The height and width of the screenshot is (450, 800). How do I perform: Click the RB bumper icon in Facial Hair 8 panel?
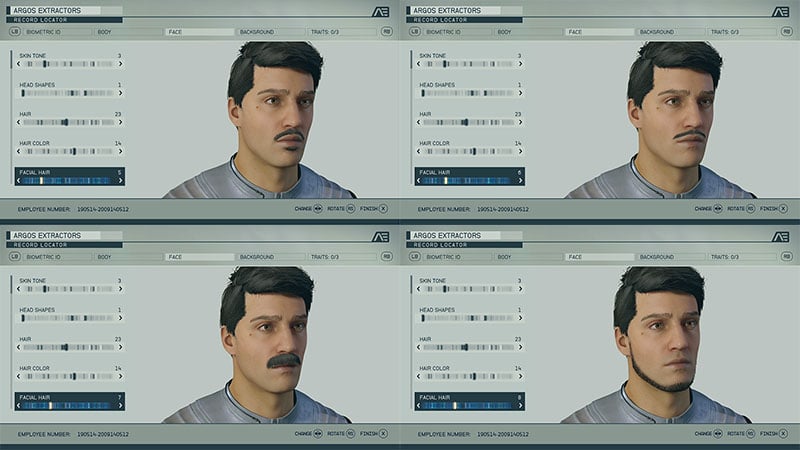point(787,257)
